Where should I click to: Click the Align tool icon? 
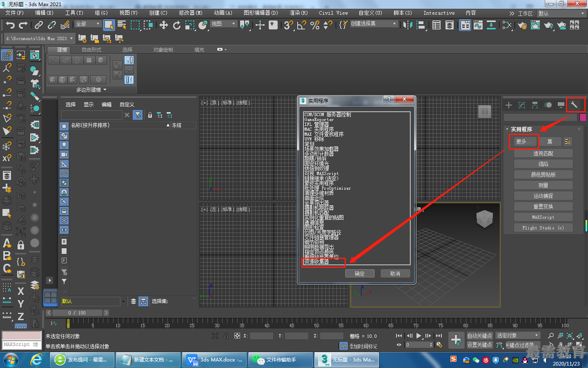click(x=421, y=25)
